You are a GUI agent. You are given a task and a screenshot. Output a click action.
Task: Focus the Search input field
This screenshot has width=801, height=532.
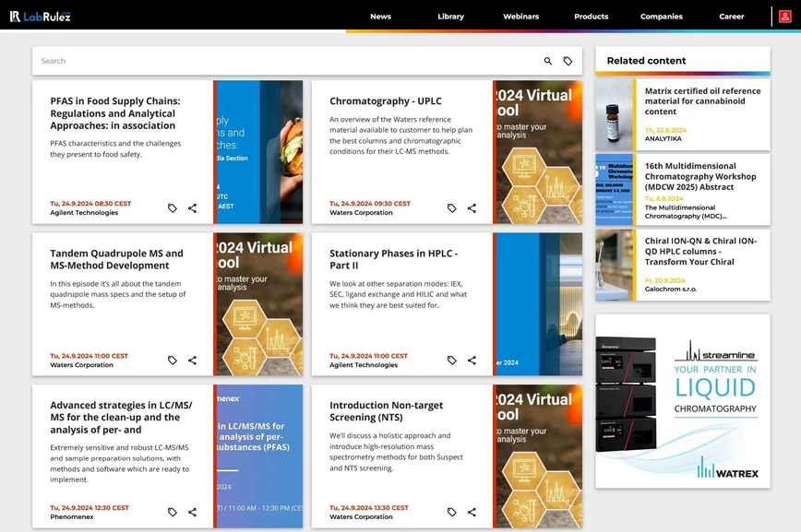tap(277, 61)
